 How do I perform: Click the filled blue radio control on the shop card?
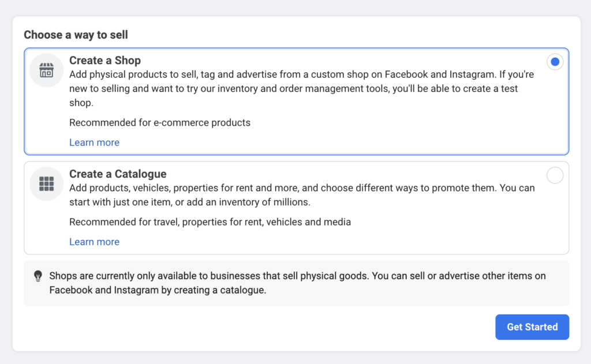point(555,61)
